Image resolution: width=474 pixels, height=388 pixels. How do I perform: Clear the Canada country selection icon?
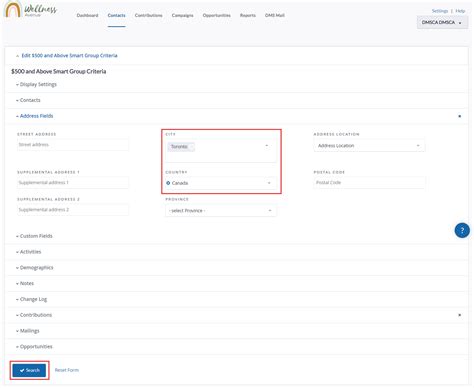[x=168, y=183]
